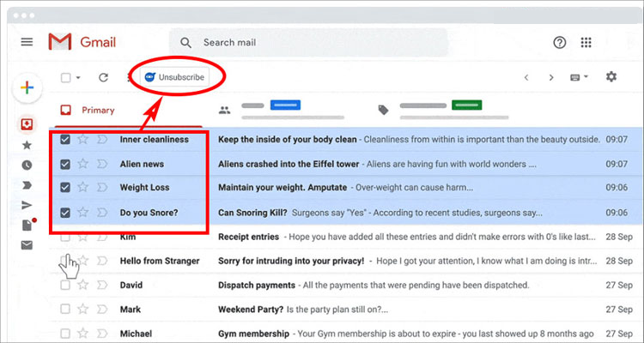Image resolution: width=644 pixels, height=343 pixels.
Task: Toggle the select-all checkbox
Action: [x=66, y=77]
